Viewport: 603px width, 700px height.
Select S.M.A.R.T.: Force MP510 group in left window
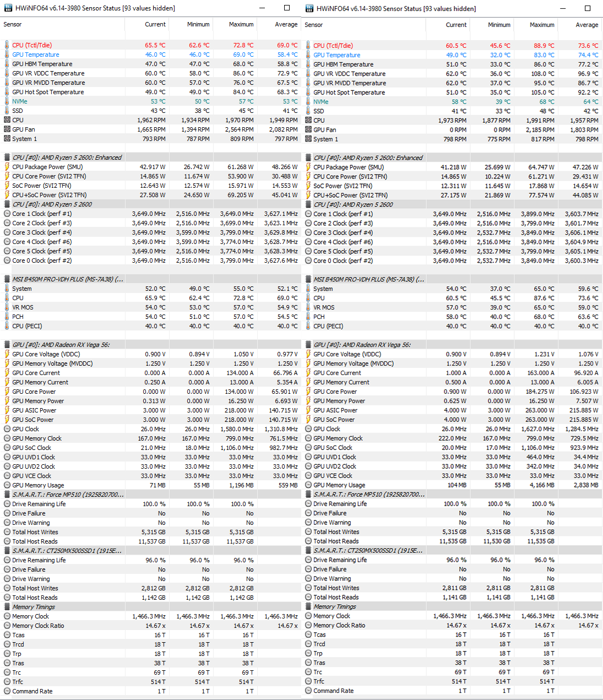[150, 495]
